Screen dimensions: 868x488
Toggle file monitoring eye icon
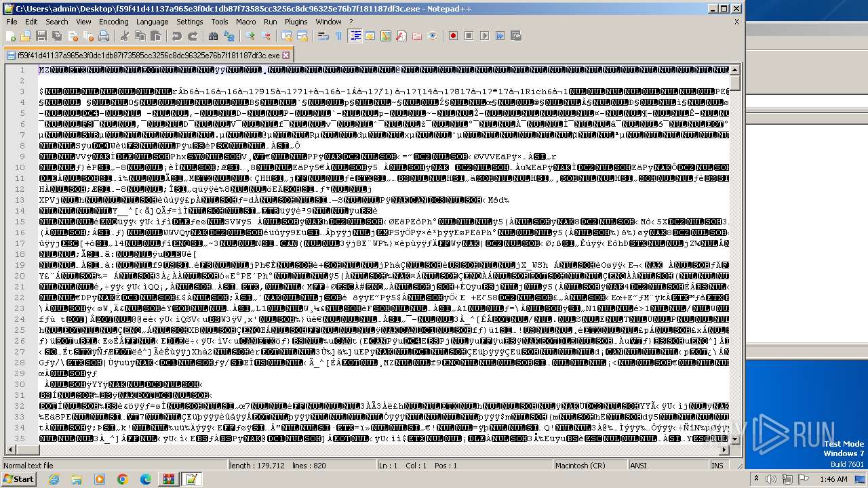pyautogui.click(x=433, y=36)
